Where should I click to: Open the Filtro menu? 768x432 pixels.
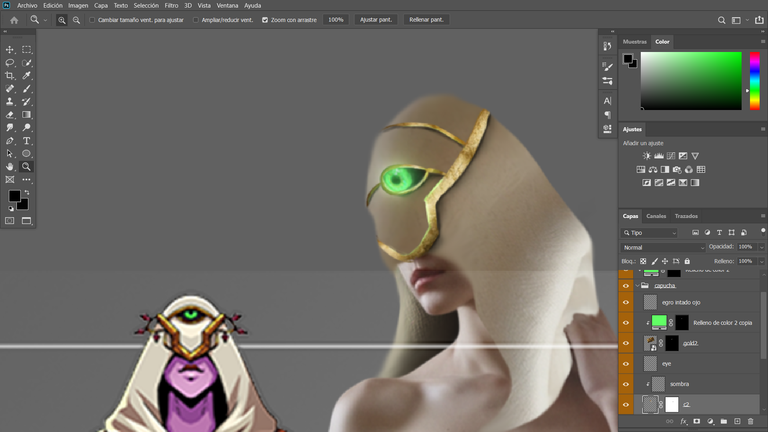[x=171, y=5]
